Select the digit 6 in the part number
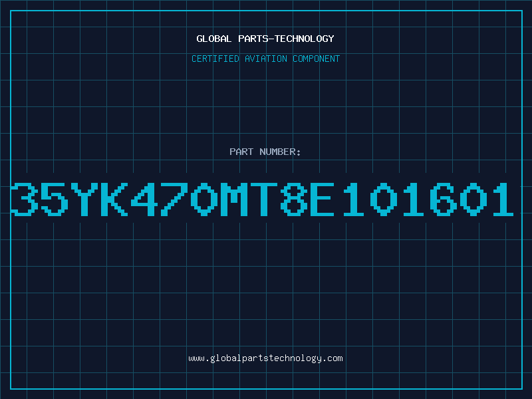The width and height of the screenshot is (532, 399). 444,199
